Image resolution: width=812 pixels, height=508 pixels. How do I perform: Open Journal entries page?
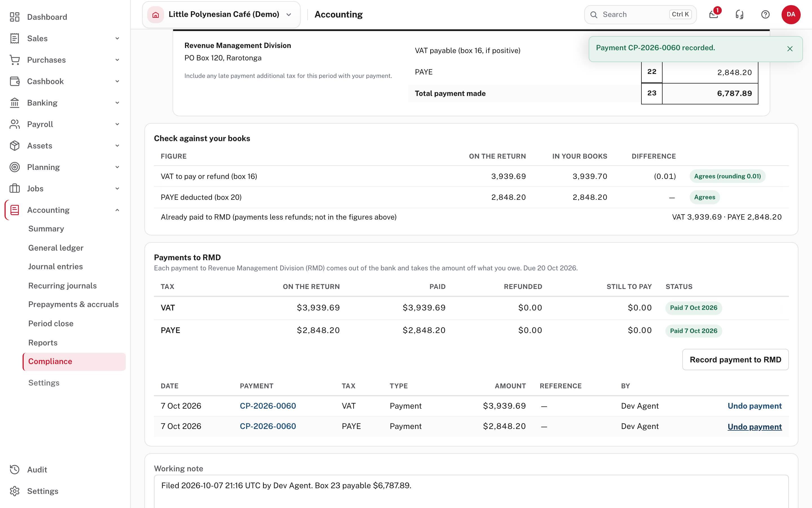[55, 266]
